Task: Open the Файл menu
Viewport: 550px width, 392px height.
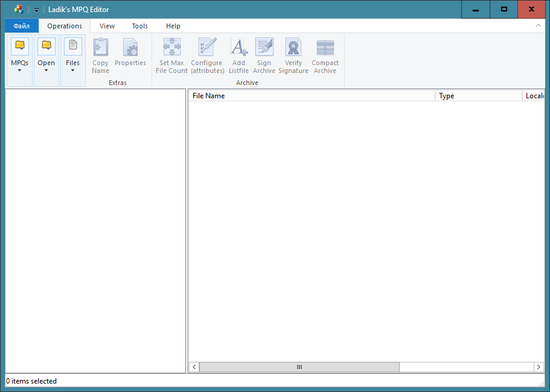Action: [x=22, y=26]
